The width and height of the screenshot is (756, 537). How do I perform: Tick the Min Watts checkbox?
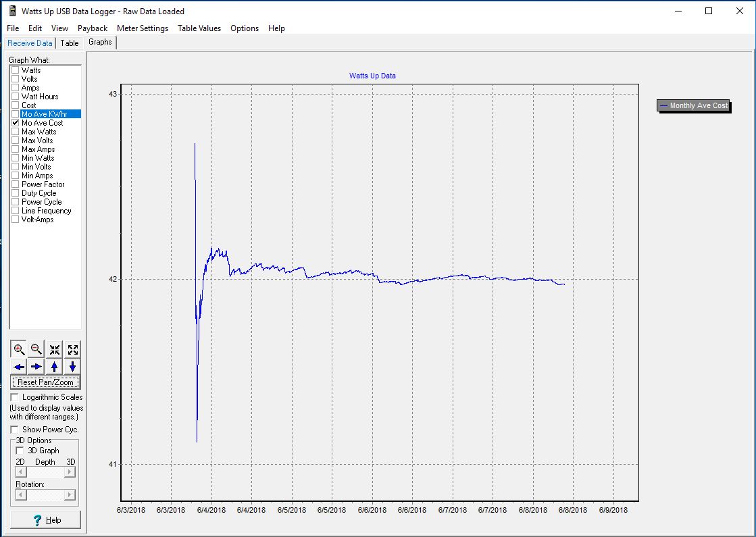pos(16,158)
